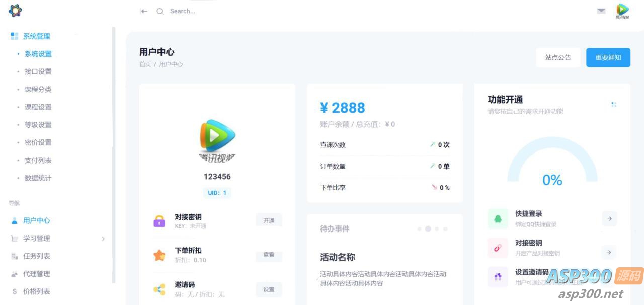Image resolution: width=644 pixels, height=305 pixels.
Task: Select 等级设置 submenu item
Action: (38, 125)
